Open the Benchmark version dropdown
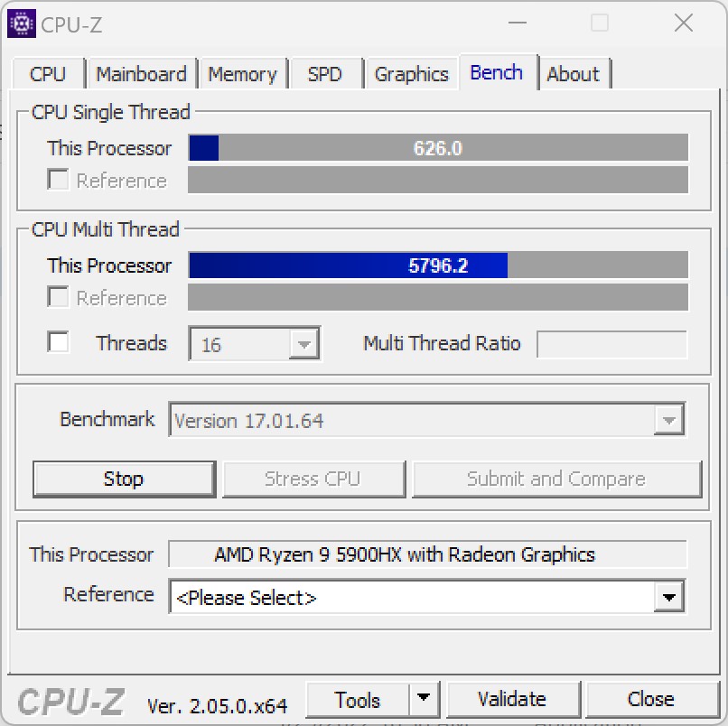Image resolution: width=728 pixels, height=726 pixels. (668, 420)
